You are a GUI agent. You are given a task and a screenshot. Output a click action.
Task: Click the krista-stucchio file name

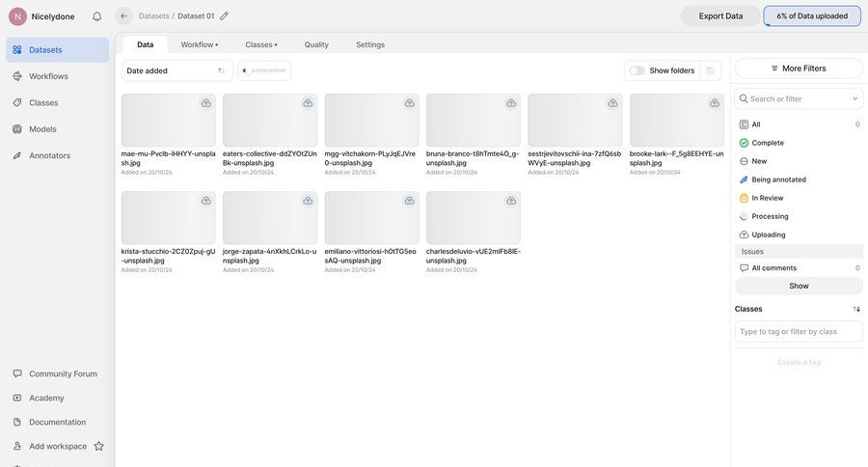pos(168,256)
